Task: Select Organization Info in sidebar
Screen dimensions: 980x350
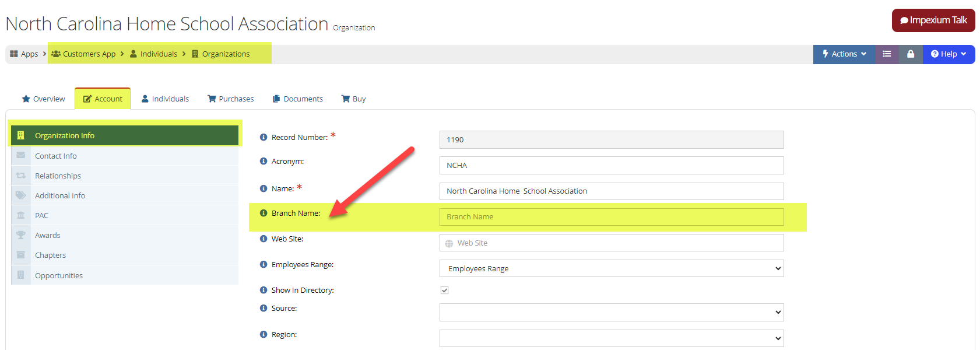Action: pos(125,135)
